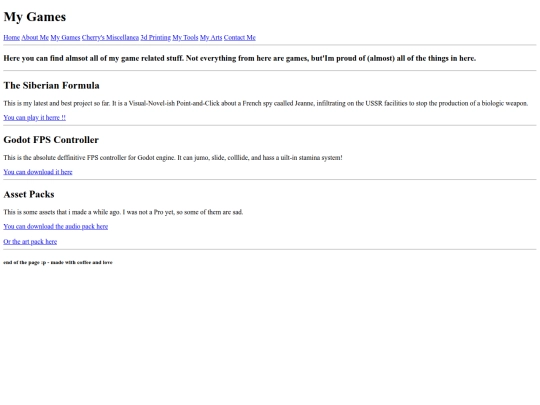Viewport: 540px width, 405px height.
Task: Open the My Arts link
Action: click(x=211, y=38)
